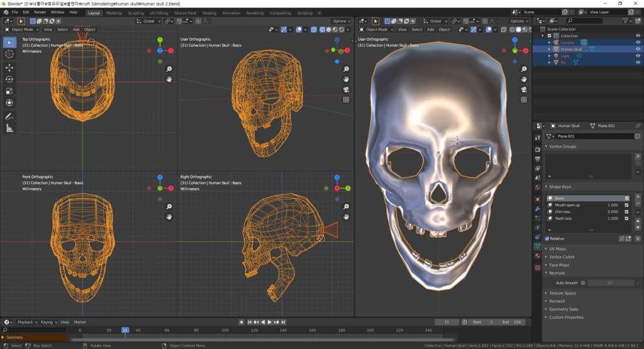Click the Options button in right viewport
The width and height of the screenshot is (644, 349).
[x=519, y=21]
